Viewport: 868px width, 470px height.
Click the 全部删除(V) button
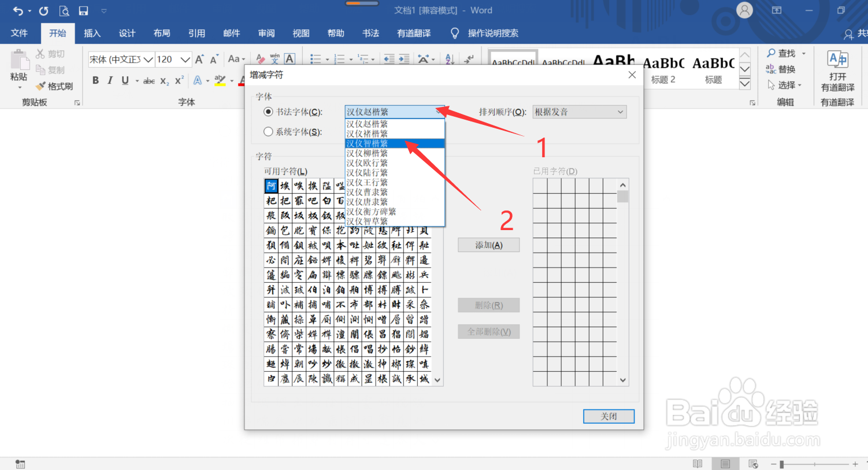(x=489, y=332)
